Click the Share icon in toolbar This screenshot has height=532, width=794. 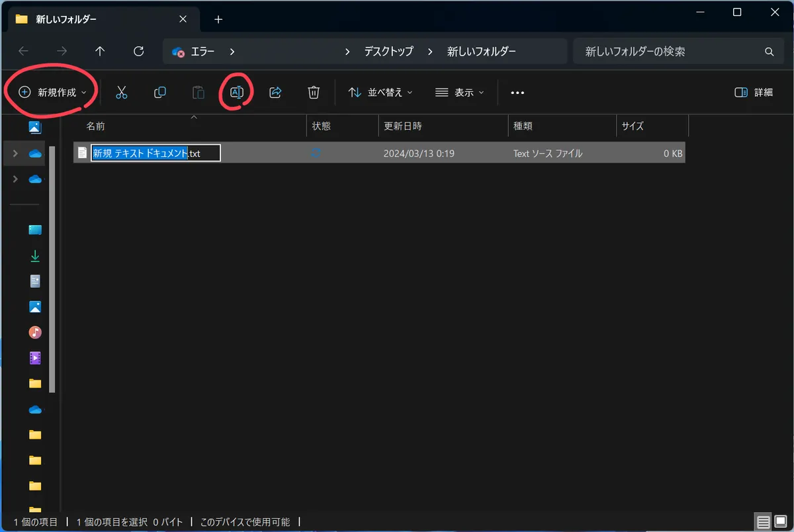pos(275,93)
